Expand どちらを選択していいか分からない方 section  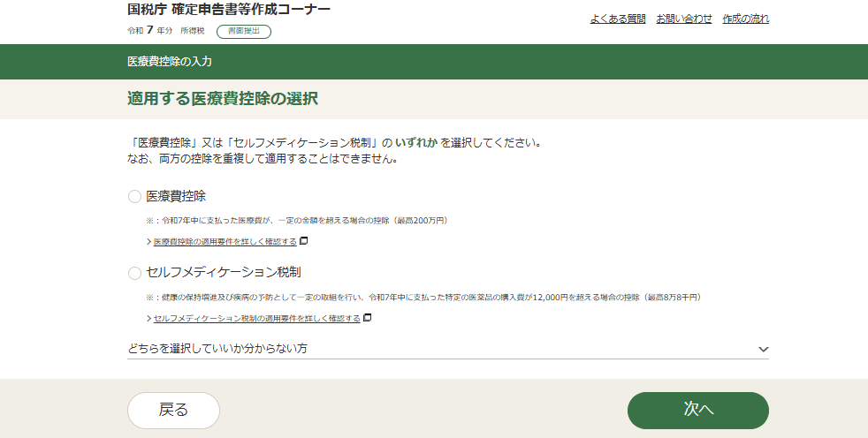(448, 349)
